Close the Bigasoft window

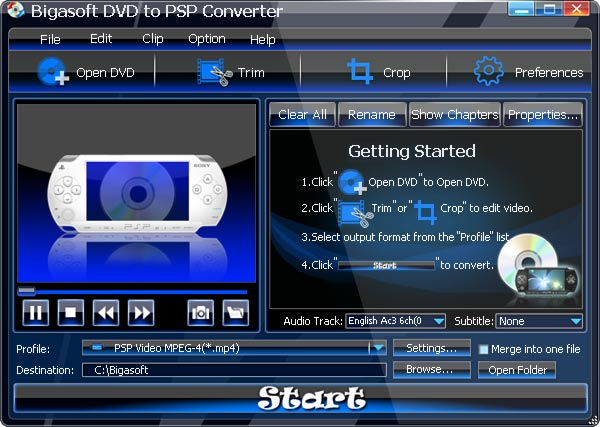[576, 9]
